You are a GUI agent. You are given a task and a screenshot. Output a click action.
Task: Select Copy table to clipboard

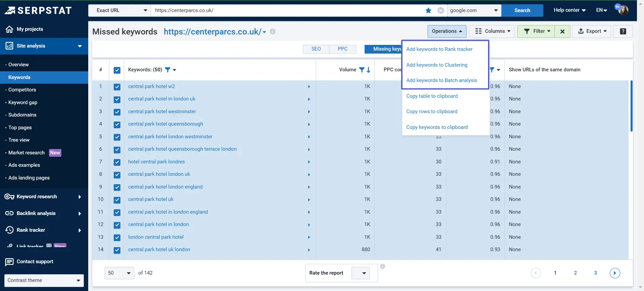click(x=432, y=96)
